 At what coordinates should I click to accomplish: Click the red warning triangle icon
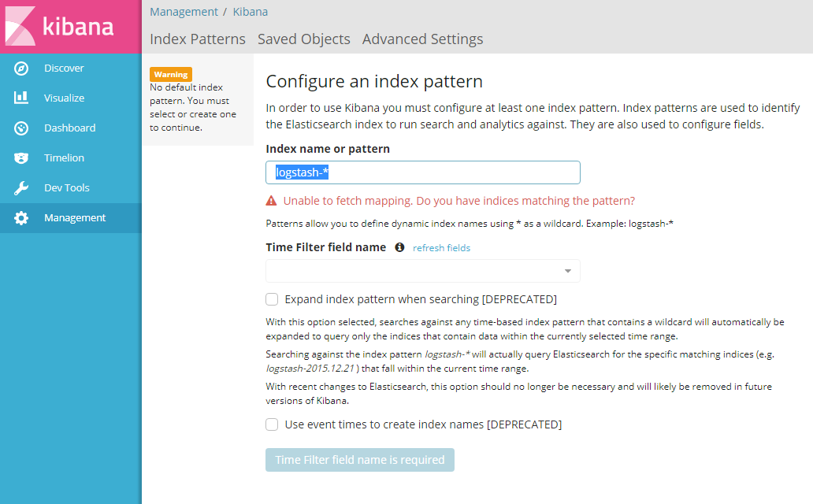point(271,201)
